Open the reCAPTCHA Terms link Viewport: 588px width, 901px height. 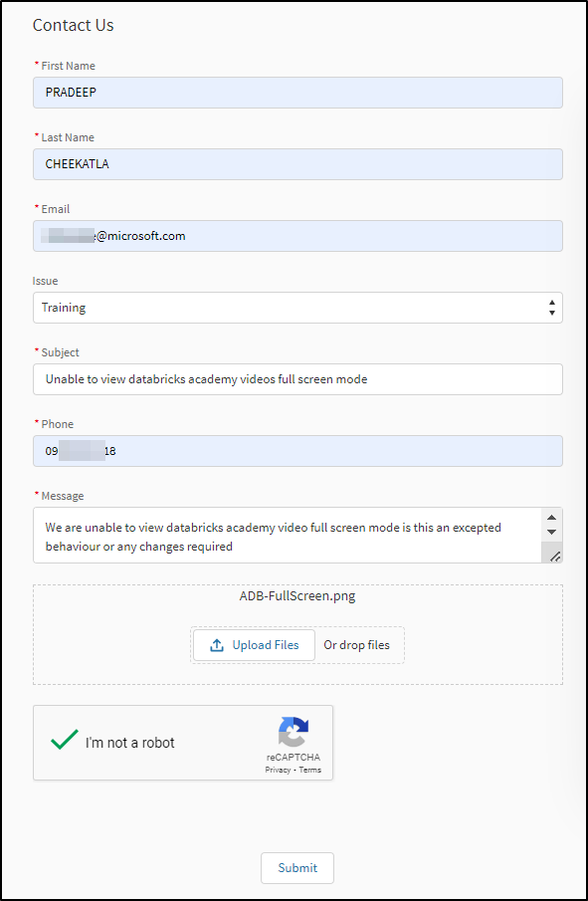tap(309, 769)
